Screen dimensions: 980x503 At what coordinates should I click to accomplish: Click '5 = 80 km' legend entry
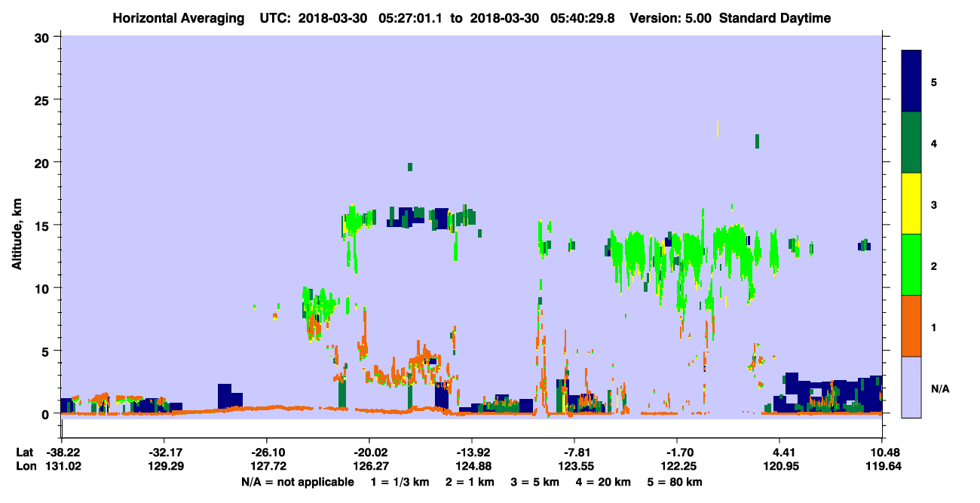click(x=675, y=481)
